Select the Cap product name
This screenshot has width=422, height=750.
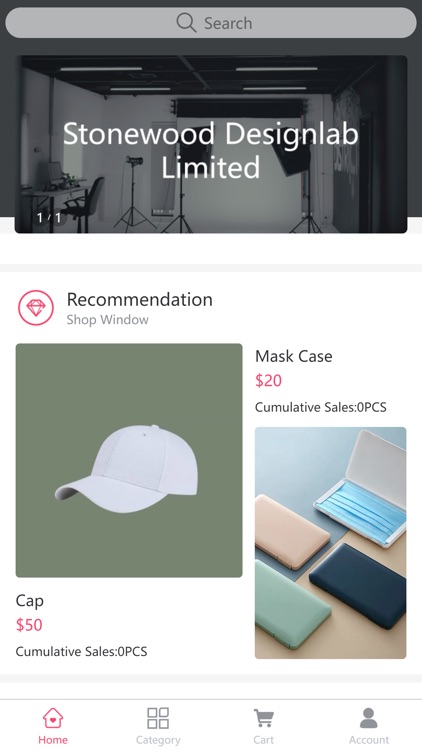tap(30, 601)
